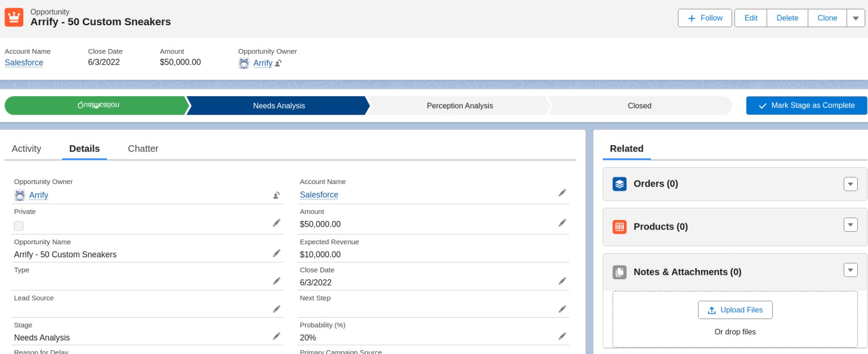Click the Opportunity crown icon in header
Image resolution: width=868 pixels, height=354 pixels.
tap(14, 17)
